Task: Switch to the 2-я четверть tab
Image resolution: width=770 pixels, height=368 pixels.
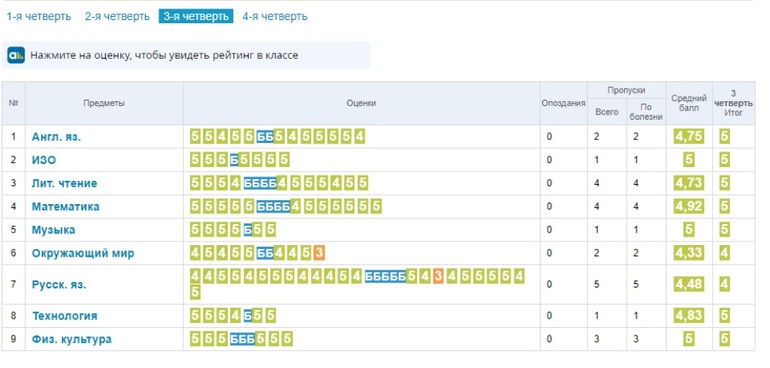Action: click(117, 16)
